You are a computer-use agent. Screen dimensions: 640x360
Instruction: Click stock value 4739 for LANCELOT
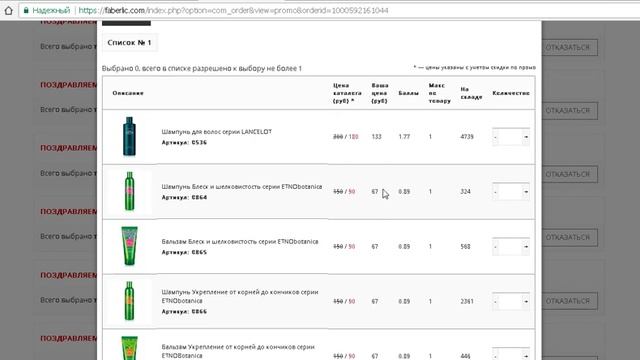[467, 137]
